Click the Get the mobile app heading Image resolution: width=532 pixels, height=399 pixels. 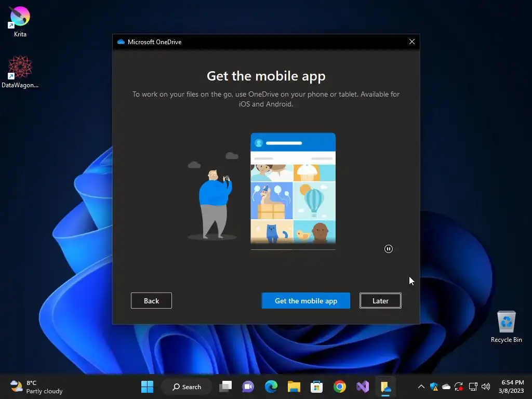pyautogui.click(x=266, y=76)
